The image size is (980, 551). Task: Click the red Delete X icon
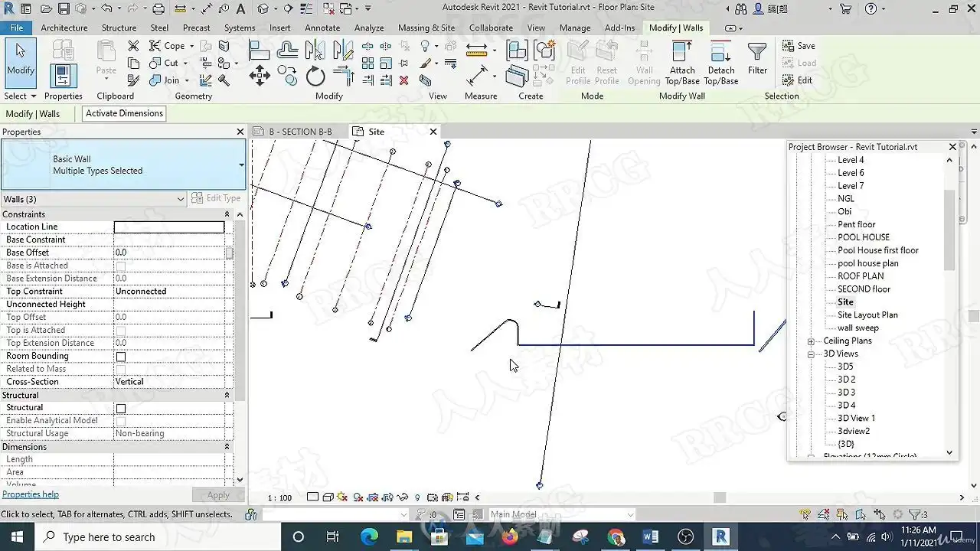click(404, 80)
